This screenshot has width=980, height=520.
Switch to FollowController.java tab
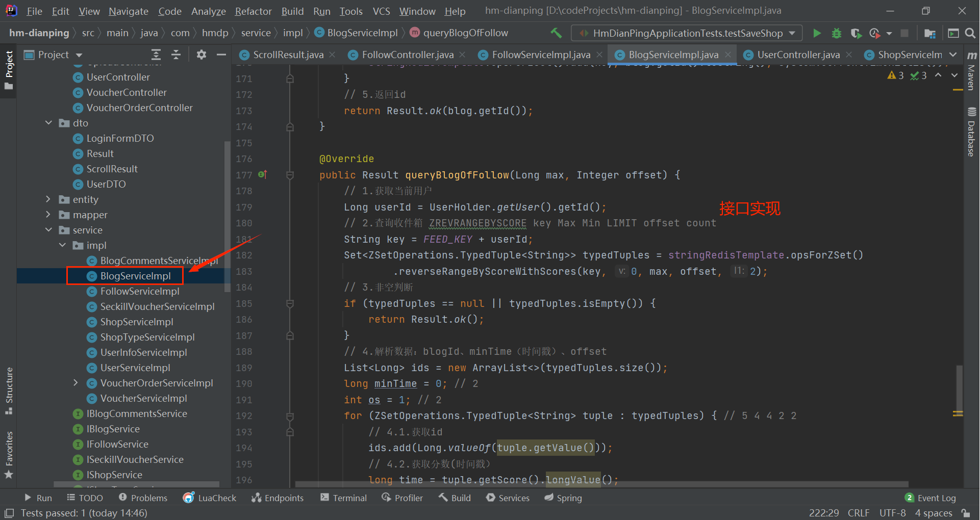(x=407, y=55)
